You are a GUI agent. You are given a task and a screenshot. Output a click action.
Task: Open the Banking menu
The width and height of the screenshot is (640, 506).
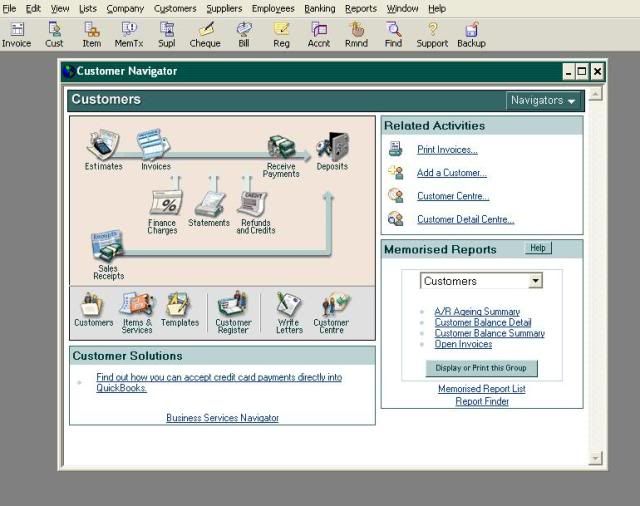click(x=320, y=9)
